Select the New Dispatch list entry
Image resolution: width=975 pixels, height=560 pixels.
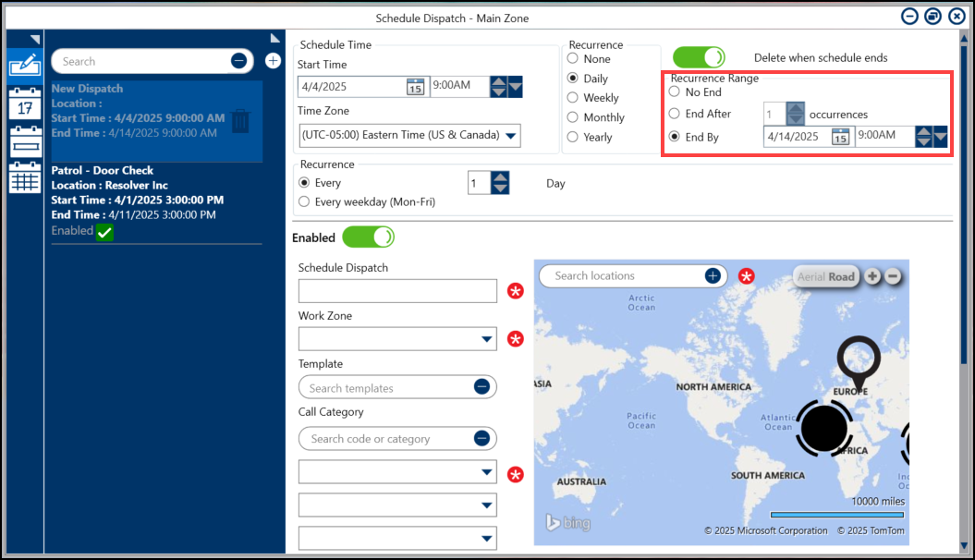(157, 120)
